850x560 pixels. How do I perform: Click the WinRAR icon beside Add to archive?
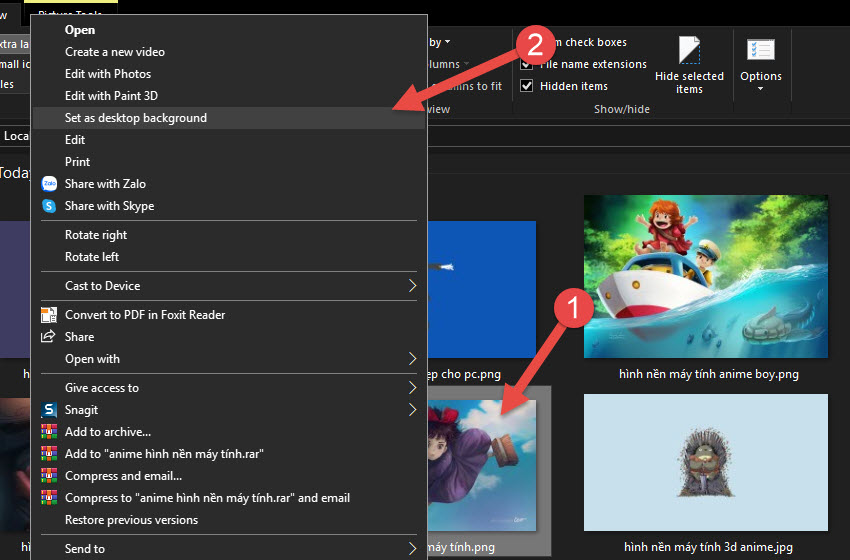[49, 432]
